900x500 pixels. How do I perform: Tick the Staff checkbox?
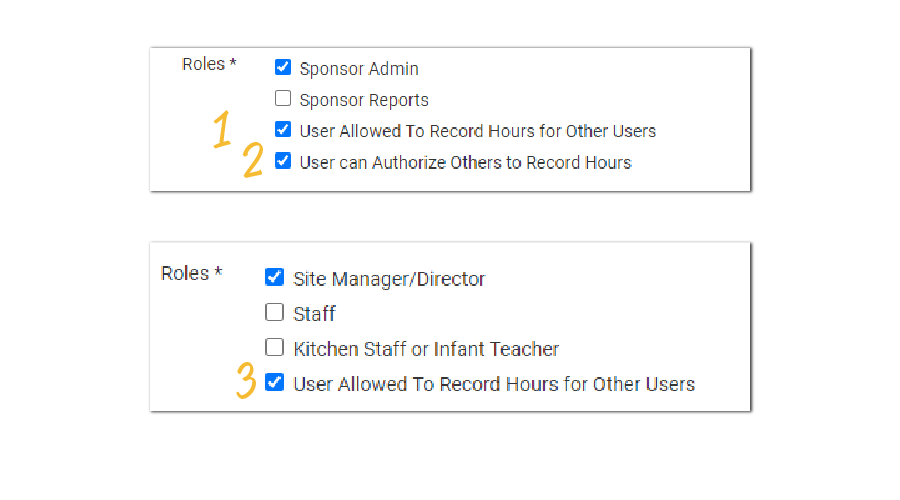pyautogui.click(x=275, y=313)
